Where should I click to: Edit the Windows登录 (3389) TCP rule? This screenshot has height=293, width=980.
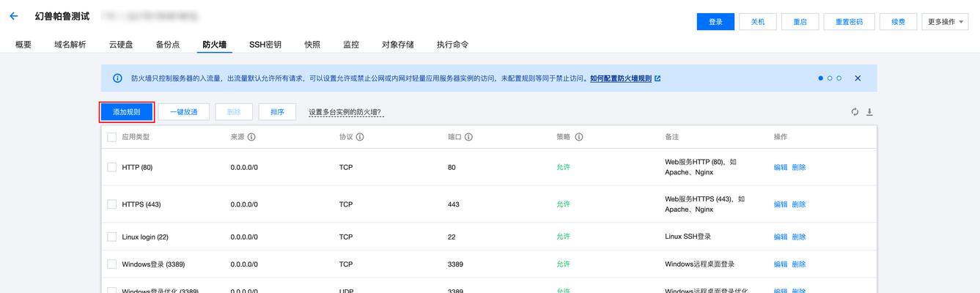[781, 264]
